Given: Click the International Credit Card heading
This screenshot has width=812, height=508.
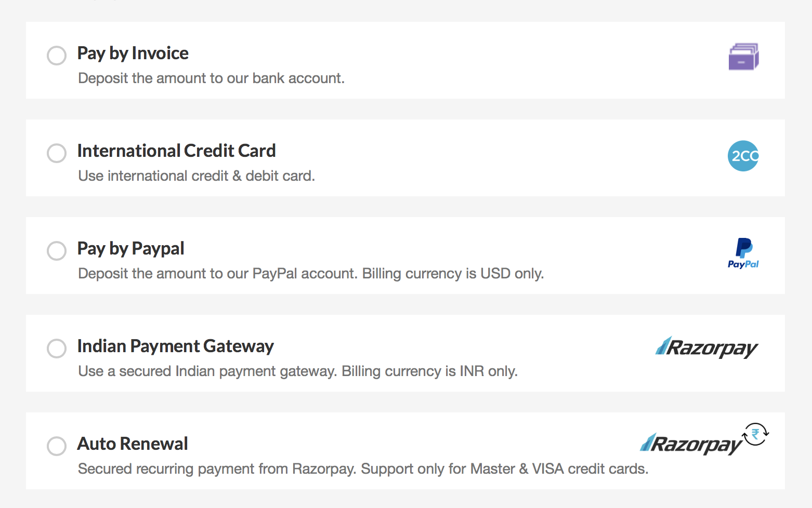Looking at the screenshot, I should (177, 151).
